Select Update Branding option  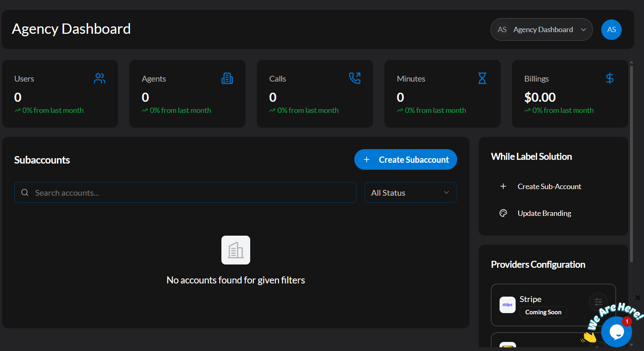coord(544,213)
